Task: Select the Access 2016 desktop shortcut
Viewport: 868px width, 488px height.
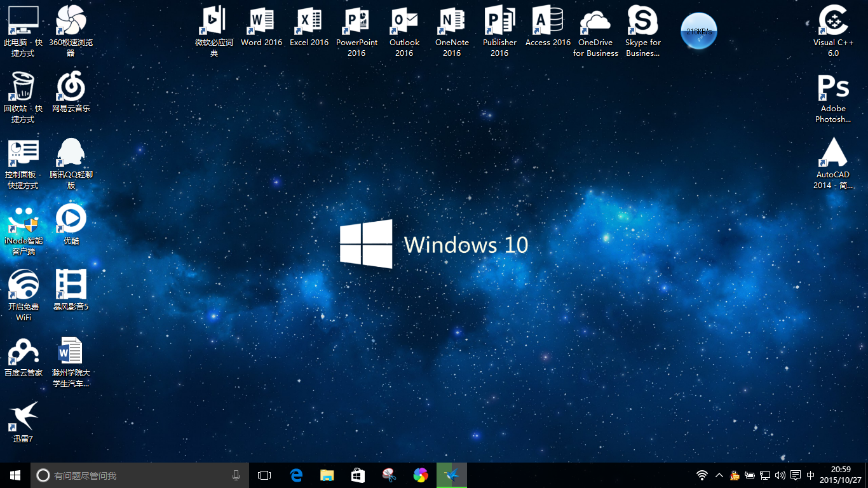Action: click(548, 27)
